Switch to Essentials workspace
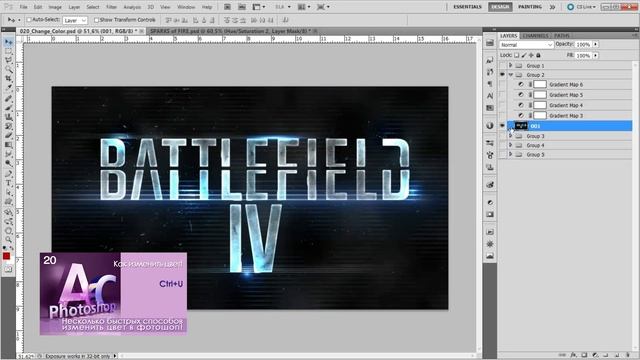The image size is (640, 360). pos(467,7)
